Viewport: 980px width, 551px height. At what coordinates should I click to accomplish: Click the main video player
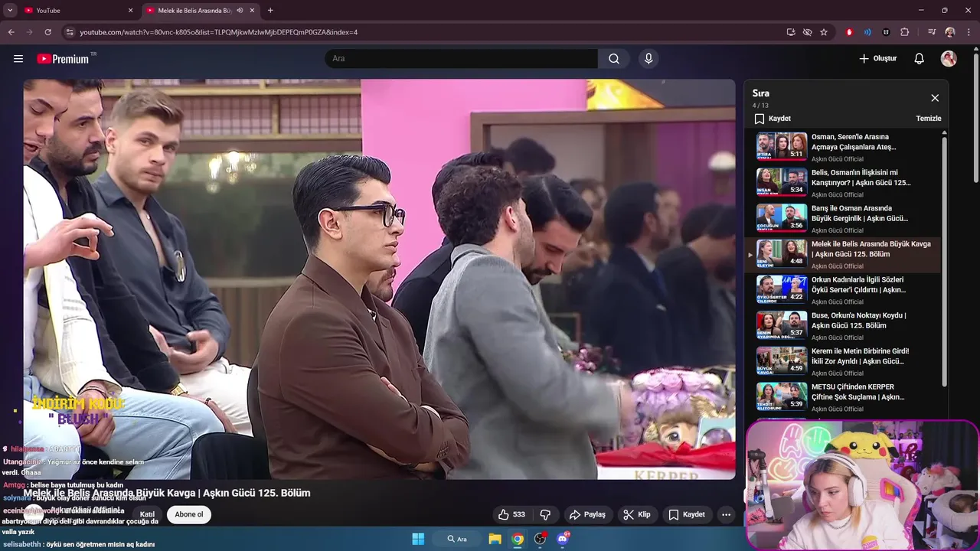click(379, 279)
